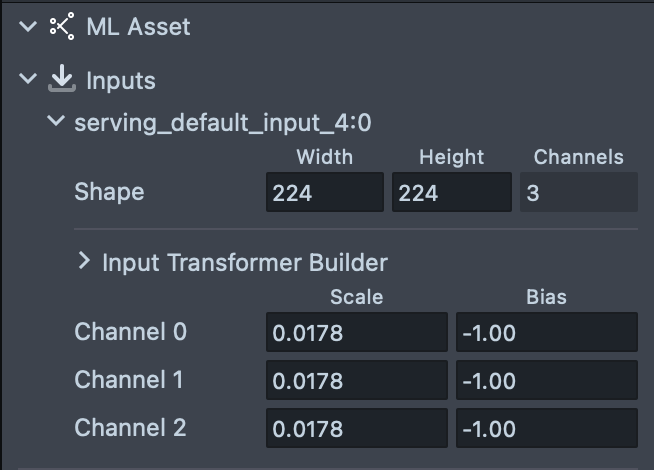This screenshot has height=470, width=654.
Task: Click the Shape Height field
Action: pos(451,193)
